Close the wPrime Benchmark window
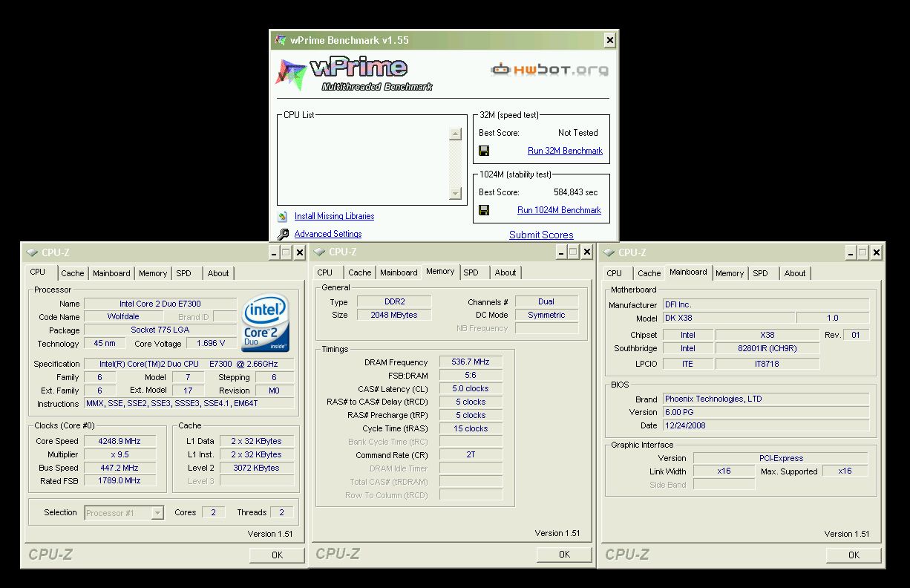The image size is (910, 588). point(609,40)
